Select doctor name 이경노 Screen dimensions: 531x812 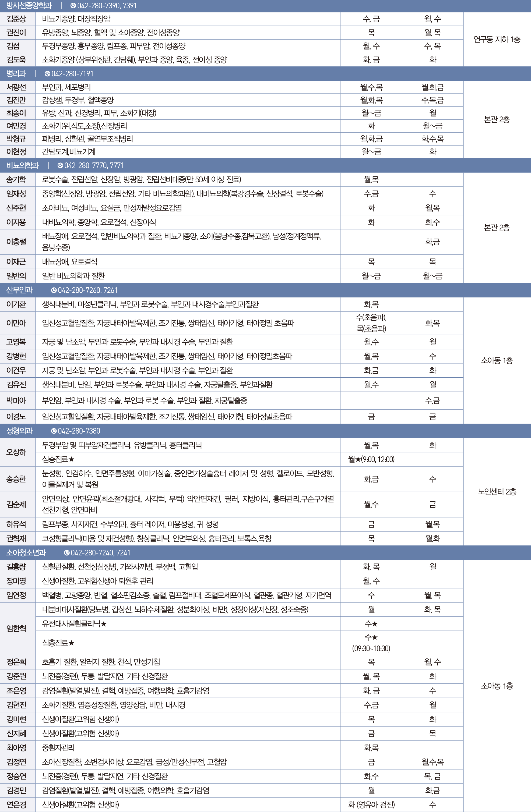pos(16,417)
